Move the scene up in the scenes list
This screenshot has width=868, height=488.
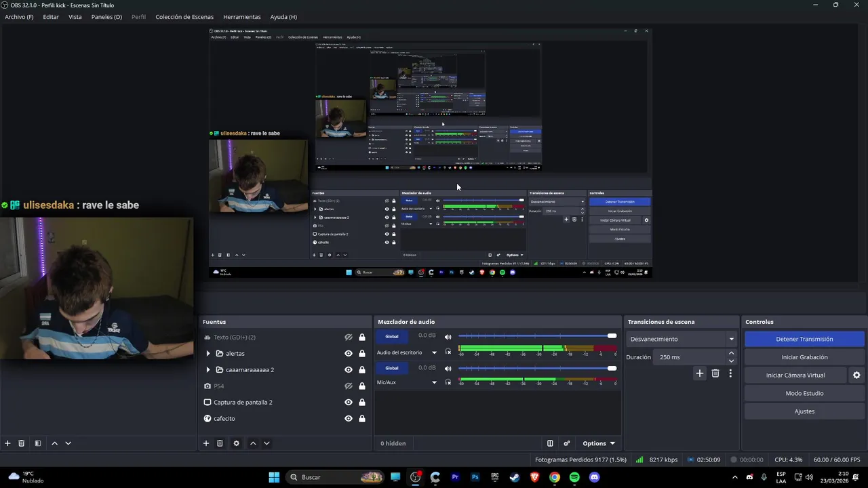54,443
